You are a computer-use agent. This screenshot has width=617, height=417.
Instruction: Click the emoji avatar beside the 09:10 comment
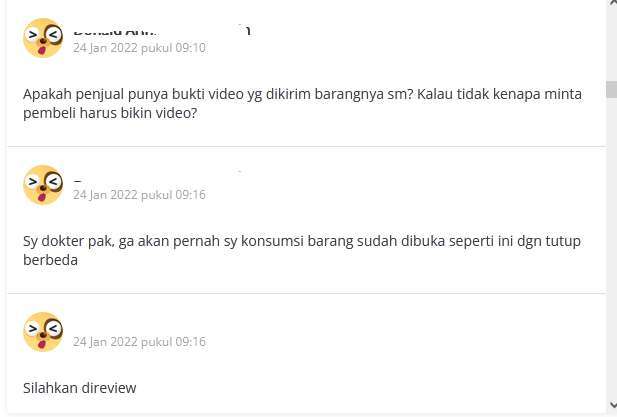click(x=43, y=38)
